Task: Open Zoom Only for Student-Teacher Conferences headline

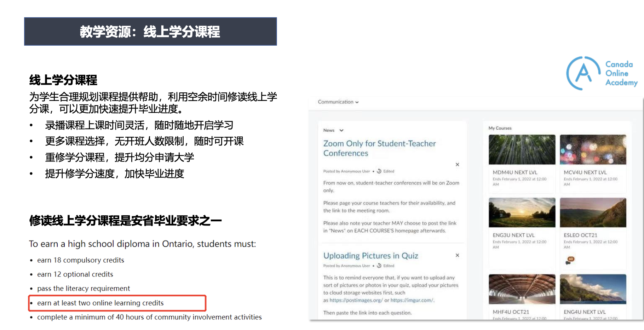Action: coord(379,148)
